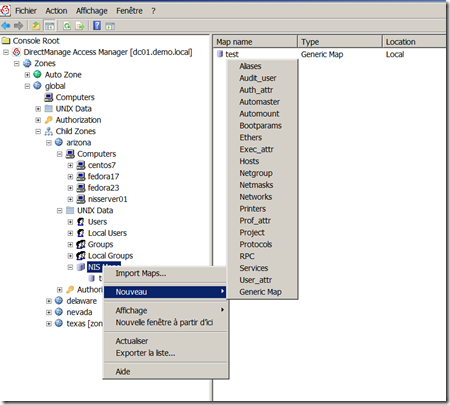
Task: Click the Forward arrow toolbar icon
Action: point(18,26)
